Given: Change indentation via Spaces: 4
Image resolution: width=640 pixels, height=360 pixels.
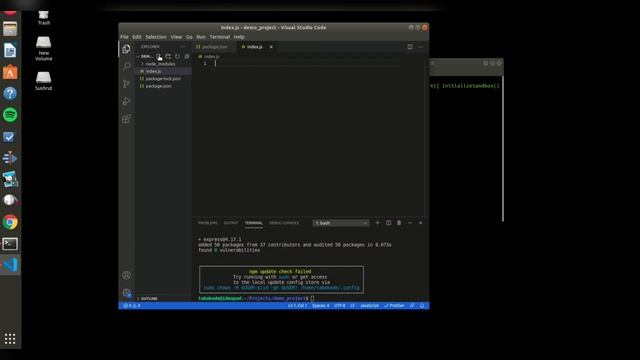Looking at the screenshot, I should pyautogui.click(x=321, y=306).
